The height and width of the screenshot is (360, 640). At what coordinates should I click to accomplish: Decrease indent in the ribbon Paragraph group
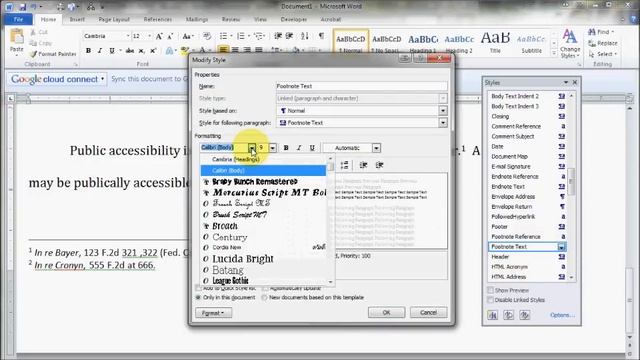278,36
